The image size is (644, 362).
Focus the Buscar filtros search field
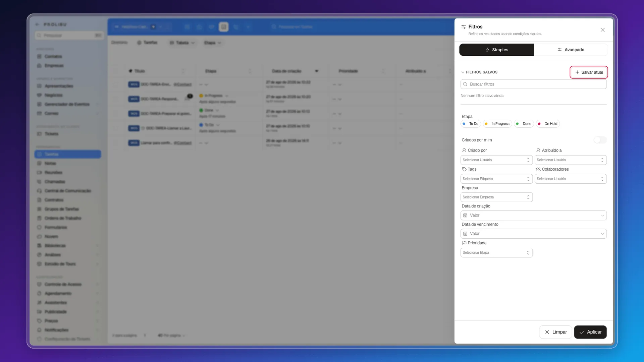point(533,84)
